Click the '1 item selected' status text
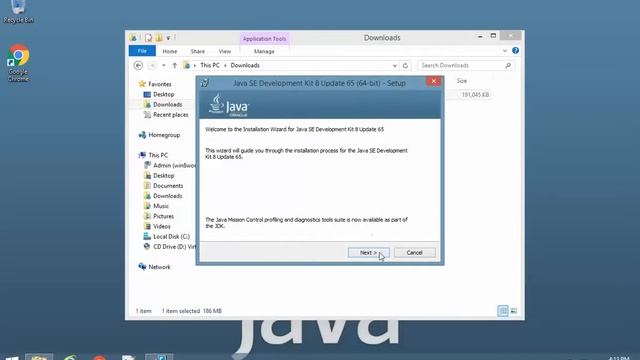This screenshot has width=640, height=360. (x=180, y=311)
